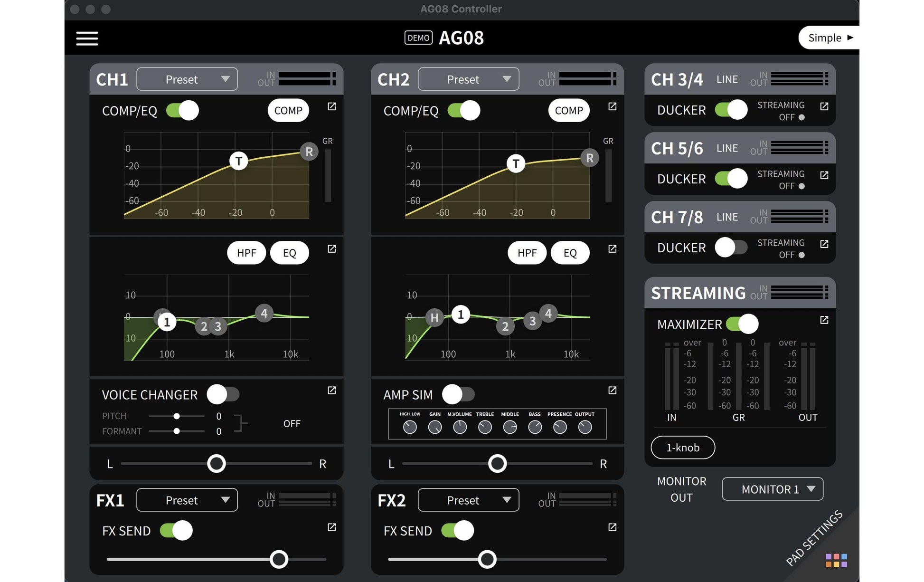Open the hamburger menu
The width and height of the screenshot is (924, 582).
point(87,38)
